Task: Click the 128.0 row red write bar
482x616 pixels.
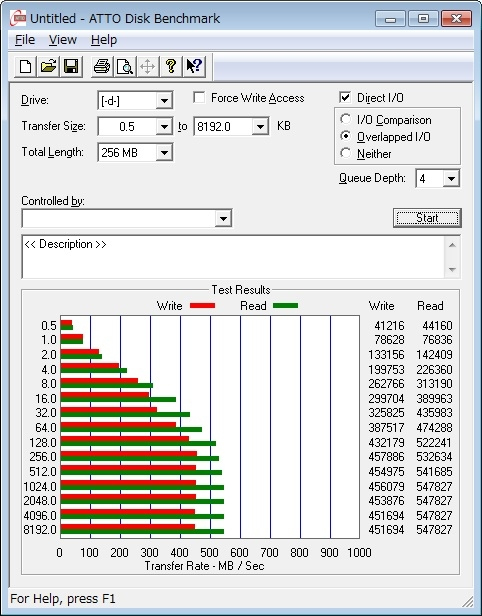Action: coord(125,439)
